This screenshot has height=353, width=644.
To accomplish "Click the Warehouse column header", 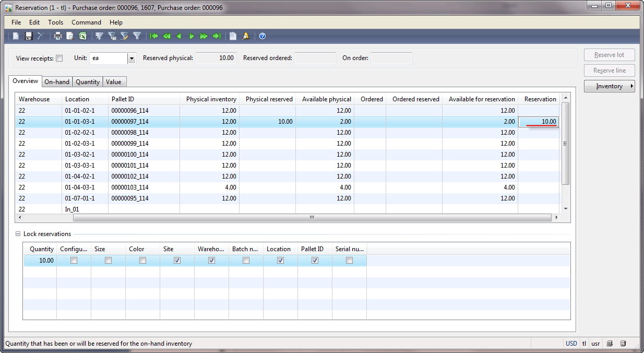I will point(39,99).
